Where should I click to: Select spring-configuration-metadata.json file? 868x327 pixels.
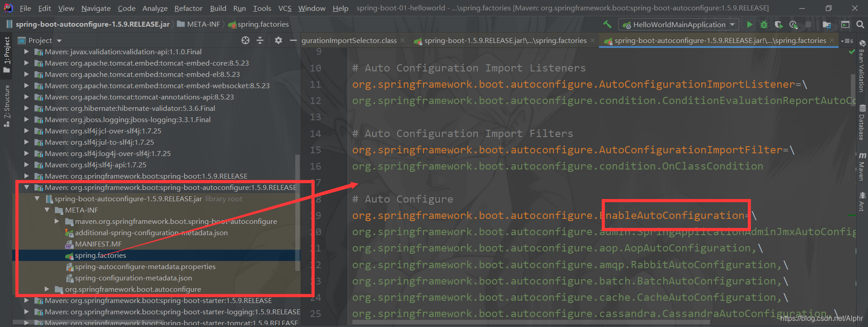pos(133,278)
